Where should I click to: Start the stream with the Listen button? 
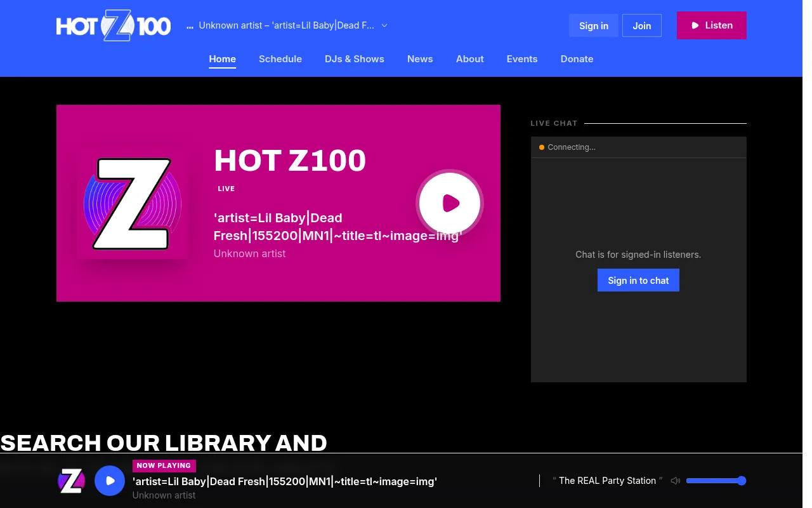(x=712, y=25)
